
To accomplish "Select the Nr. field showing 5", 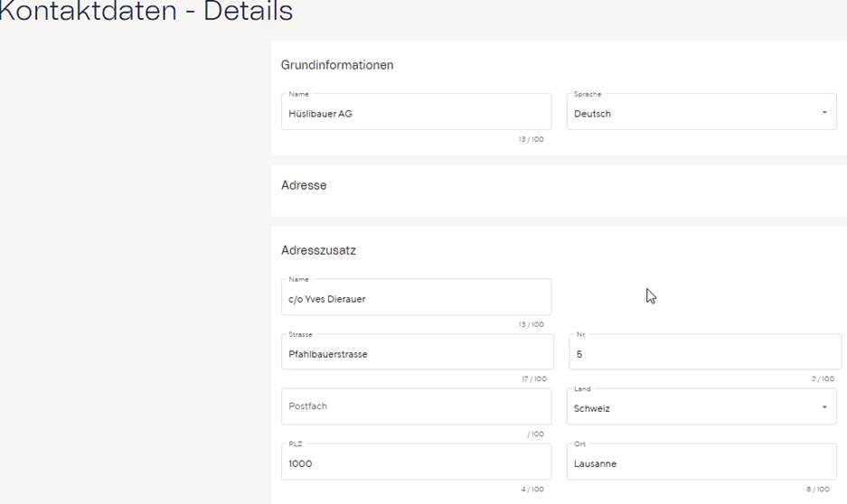I will click(704, 353).
